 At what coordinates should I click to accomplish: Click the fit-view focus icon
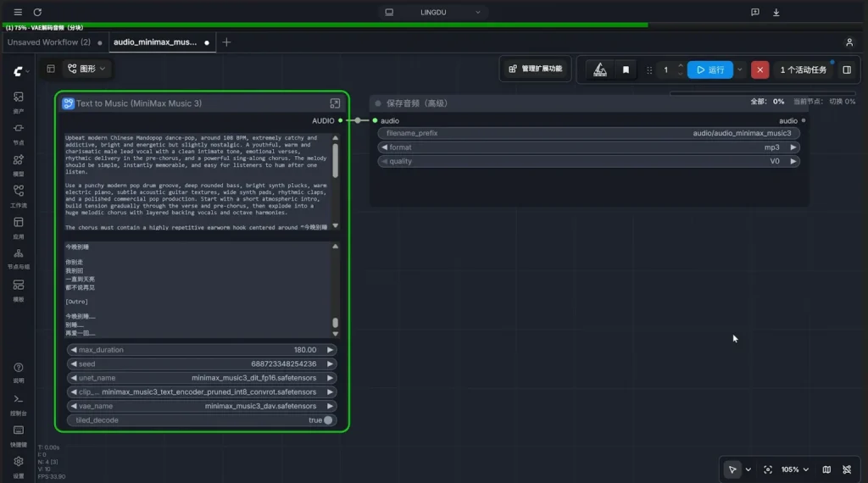click(768, 469)
